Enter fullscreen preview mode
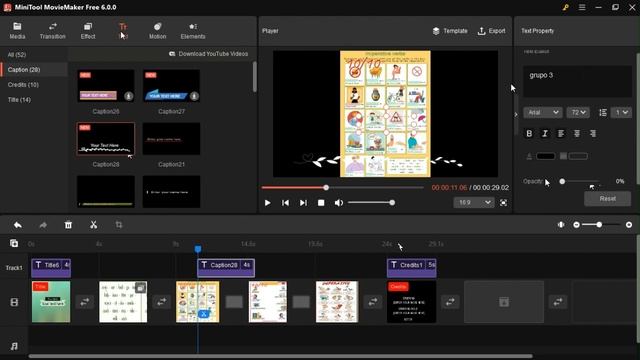The height and width of the screenshot is (360, 640). tap(504, 203)
